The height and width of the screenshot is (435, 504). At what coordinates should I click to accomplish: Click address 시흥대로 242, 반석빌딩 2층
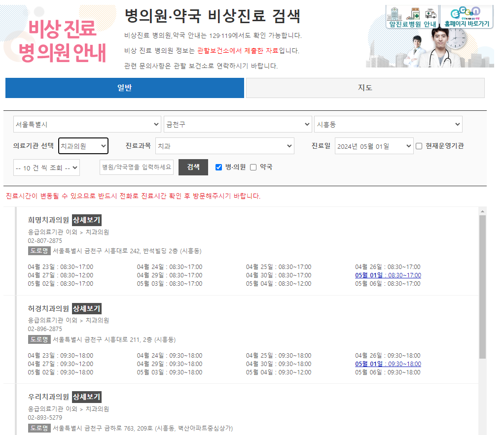tap(127, 251)
